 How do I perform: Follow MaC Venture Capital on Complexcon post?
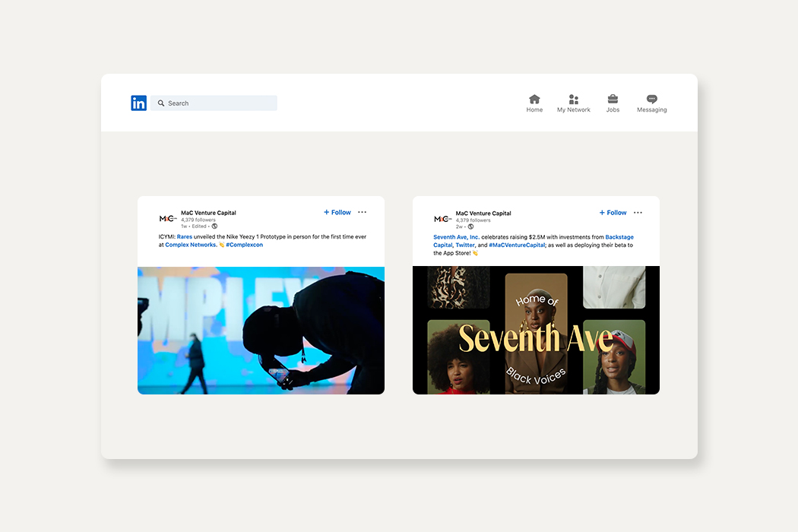(x=337, y=212)
